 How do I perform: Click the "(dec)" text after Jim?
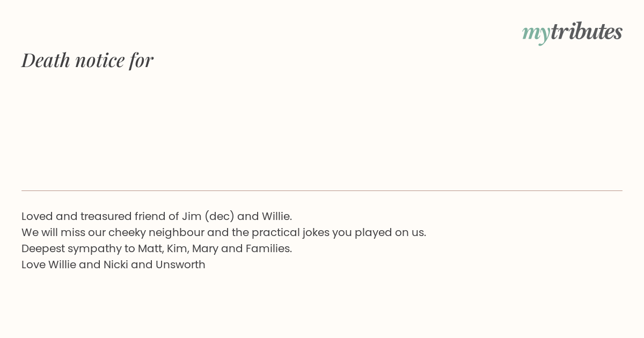pos(219,216)
